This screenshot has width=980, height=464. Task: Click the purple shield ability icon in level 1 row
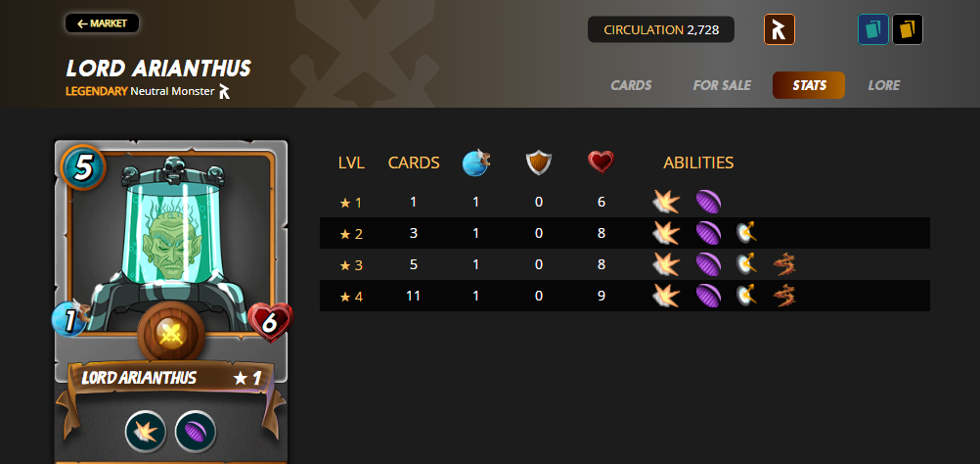708,202
